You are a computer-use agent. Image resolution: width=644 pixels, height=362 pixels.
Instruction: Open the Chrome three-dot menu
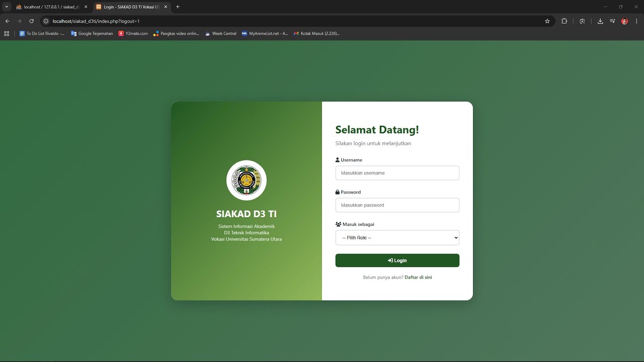pos(636,21)
